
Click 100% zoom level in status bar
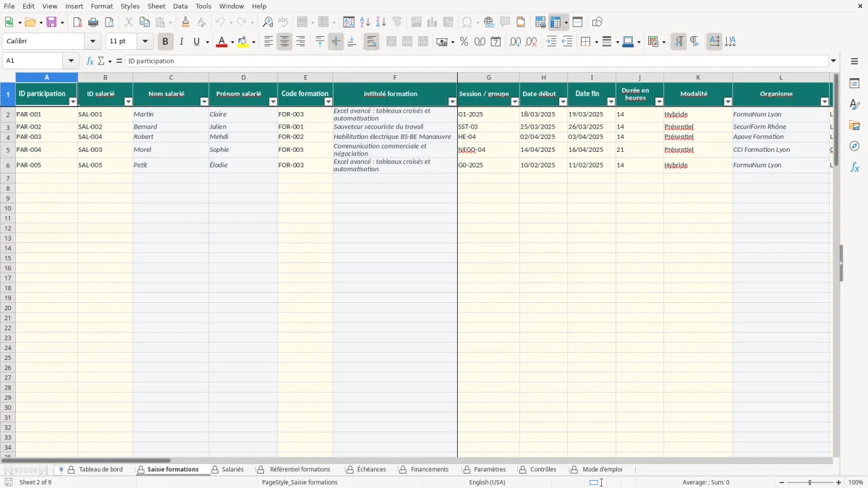[x=856, y=482]
